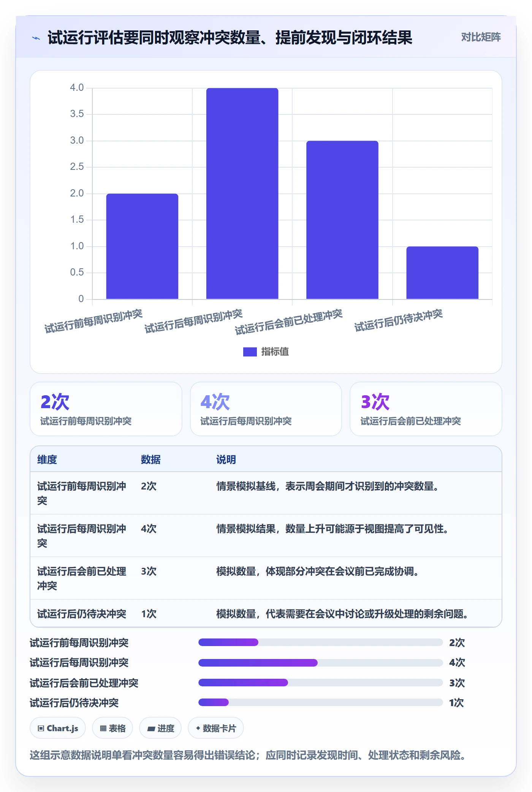
Task: Click the shortest bar 试运行后仍待决冲突
Action: pyautogui.click(x=442, y=273)
